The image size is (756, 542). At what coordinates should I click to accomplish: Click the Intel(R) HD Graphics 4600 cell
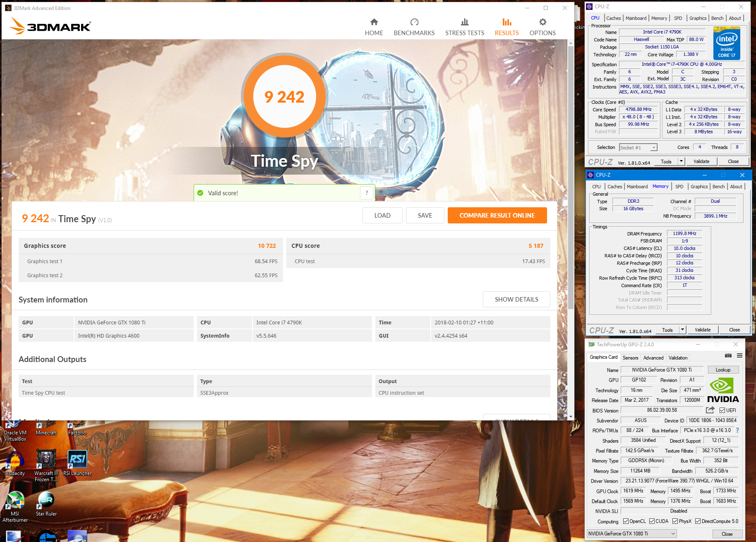(134, 336)
